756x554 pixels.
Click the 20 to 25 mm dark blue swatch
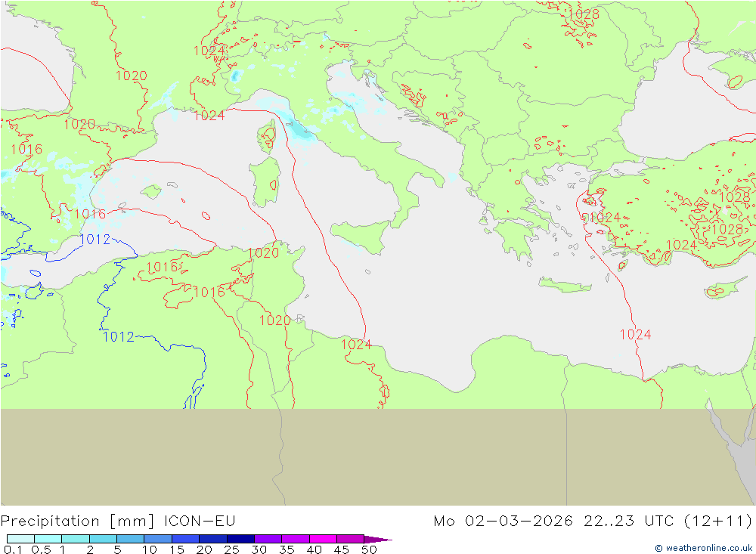click(x=213, y=539)
